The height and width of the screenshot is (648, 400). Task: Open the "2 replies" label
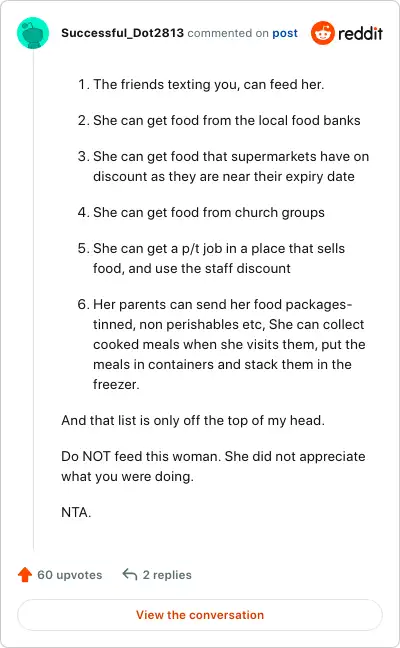pyautogui.click(x=167, y=575)
